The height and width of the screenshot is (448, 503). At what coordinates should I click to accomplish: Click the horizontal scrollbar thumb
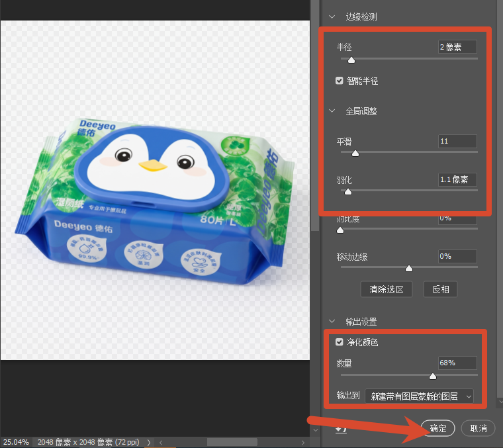(x=232, y=442)
